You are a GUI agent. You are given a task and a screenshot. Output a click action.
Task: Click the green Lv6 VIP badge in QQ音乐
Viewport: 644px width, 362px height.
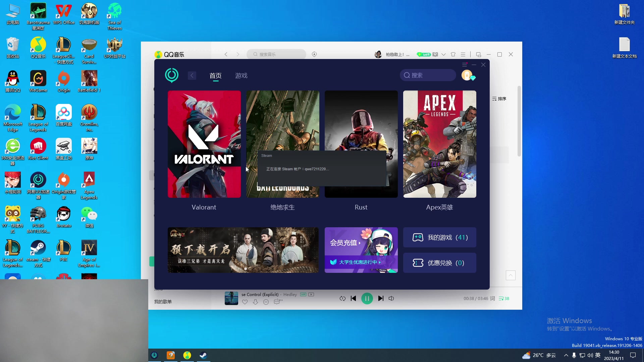[424, 54]
